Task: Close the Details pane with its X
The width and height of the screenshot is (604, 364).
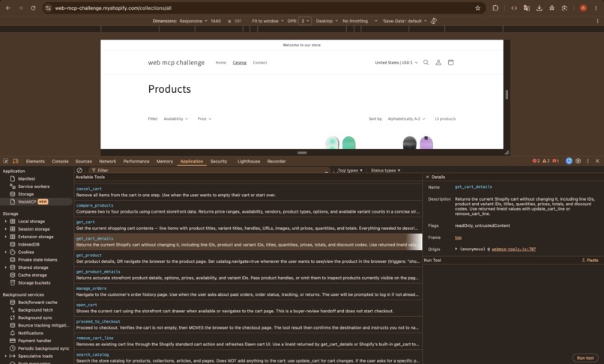Action: tap(427, 178)
